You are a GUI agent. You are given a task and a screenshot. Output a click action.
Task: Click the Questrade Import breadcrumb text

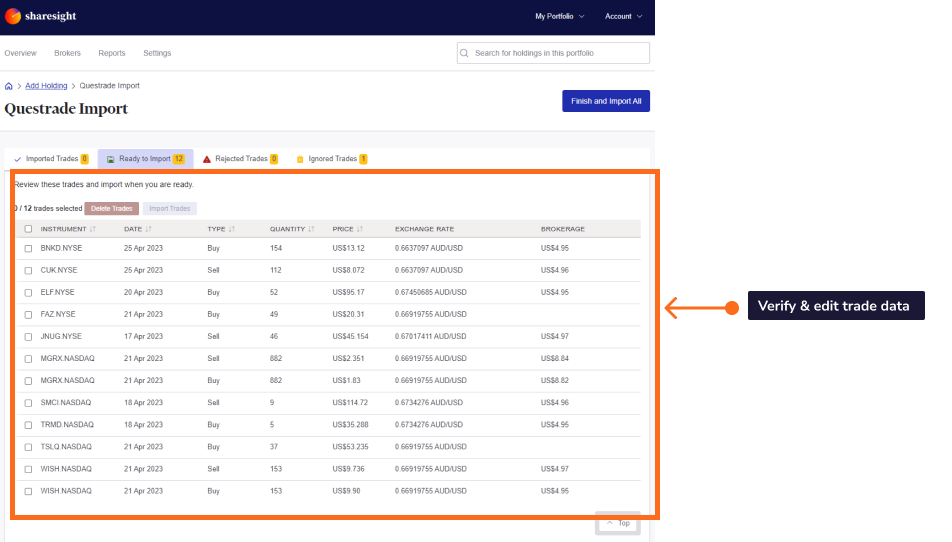point(109,86)
